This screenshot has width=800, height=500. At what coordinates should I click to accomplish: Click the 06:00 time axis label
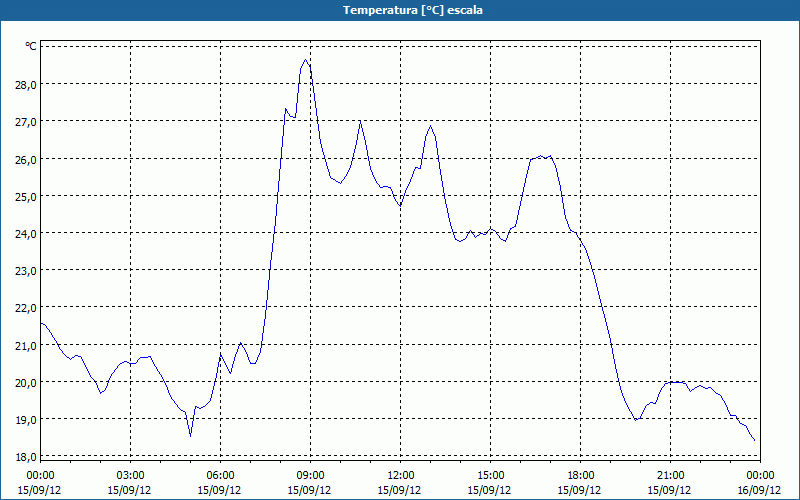(220, 476)
